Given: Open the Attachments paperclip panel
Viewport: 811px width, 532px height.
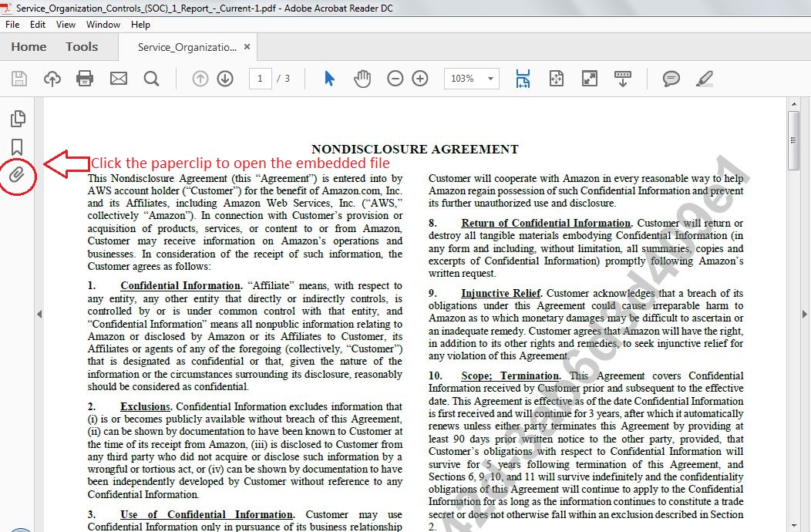Looking at the screenshot, I should tap(17, 175).
